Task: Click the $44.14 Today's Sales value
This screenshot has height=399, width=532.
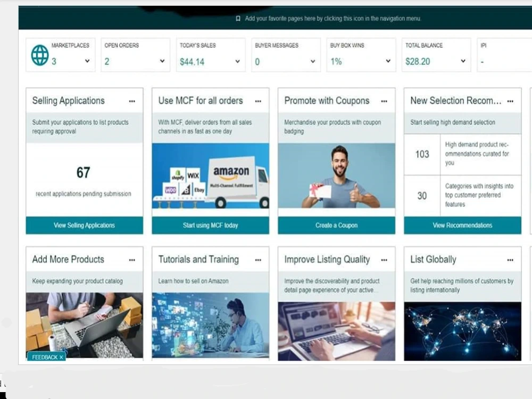Action: (x=192, y=62)
